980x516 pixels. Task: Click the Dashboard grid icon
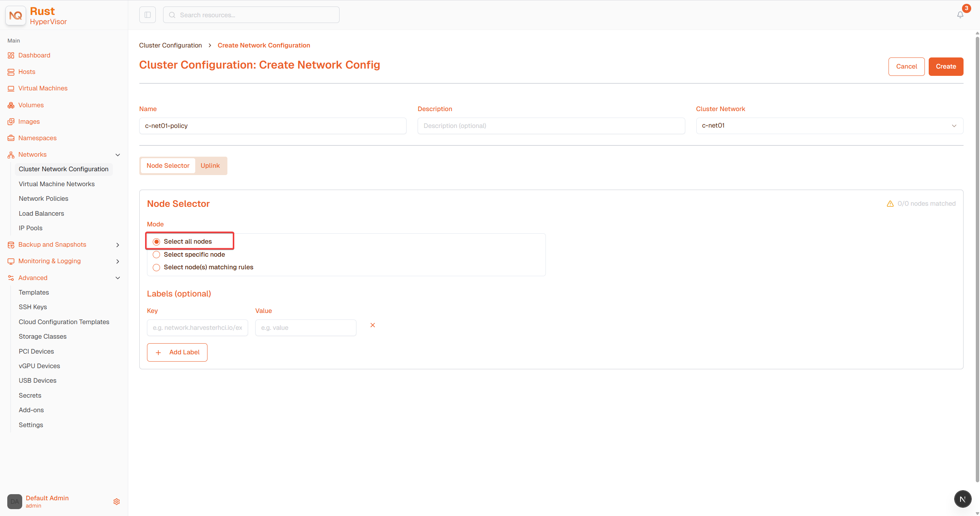[11, 56]
